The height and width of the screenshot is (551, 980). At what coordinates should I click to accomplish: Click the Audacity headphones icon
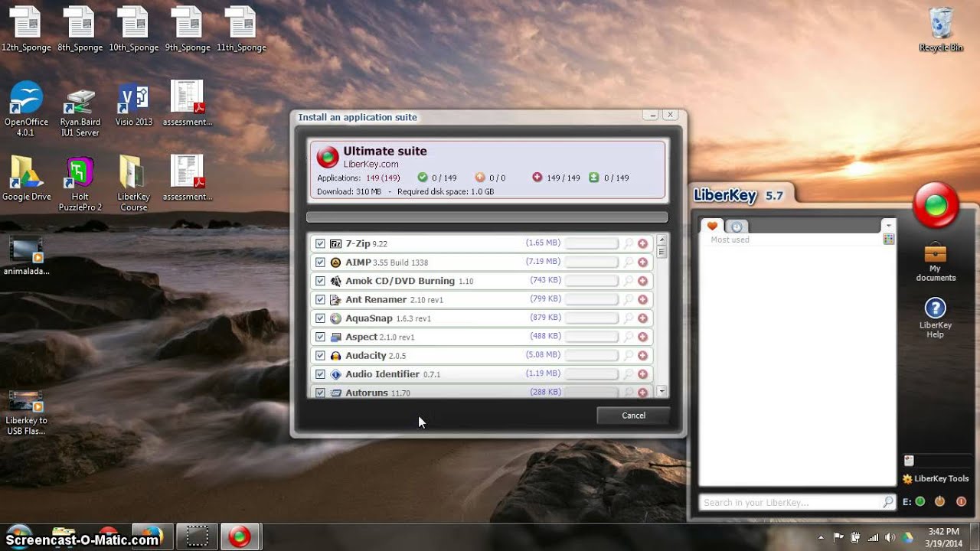pyautogui.click(x=335, y=356)
